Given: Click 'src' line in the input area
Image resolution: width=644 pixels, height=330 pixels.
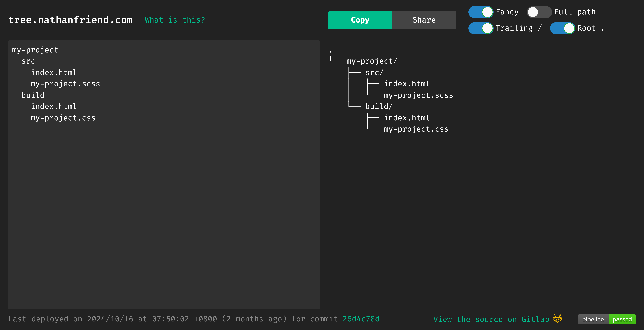Looking at the screenshot, I should pos(28,61).
